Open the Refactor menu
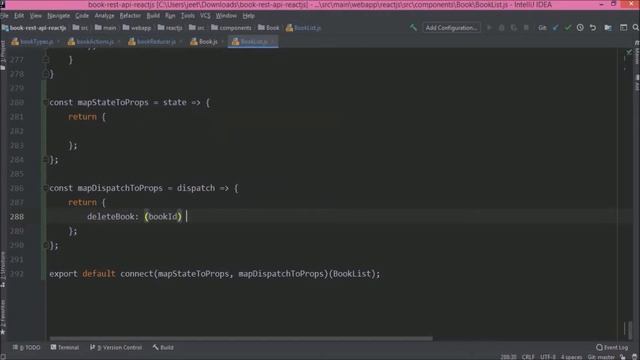Image resolution: width=640 pixels, height=360 pixels. (x=130, y=16)
